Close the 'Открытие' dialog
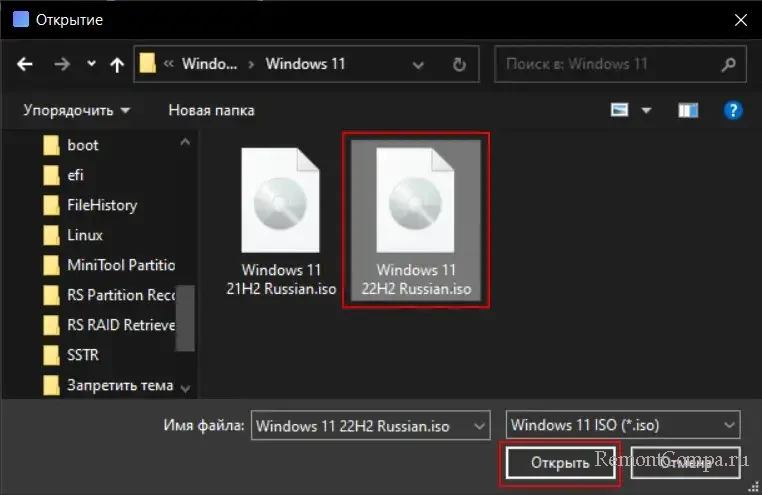The width and height of the screenshot is (762, 495). point(741,20)
